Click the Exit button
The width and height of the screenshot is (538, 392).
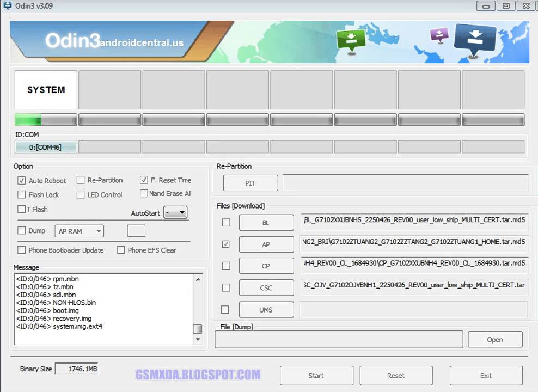[486, 376]
